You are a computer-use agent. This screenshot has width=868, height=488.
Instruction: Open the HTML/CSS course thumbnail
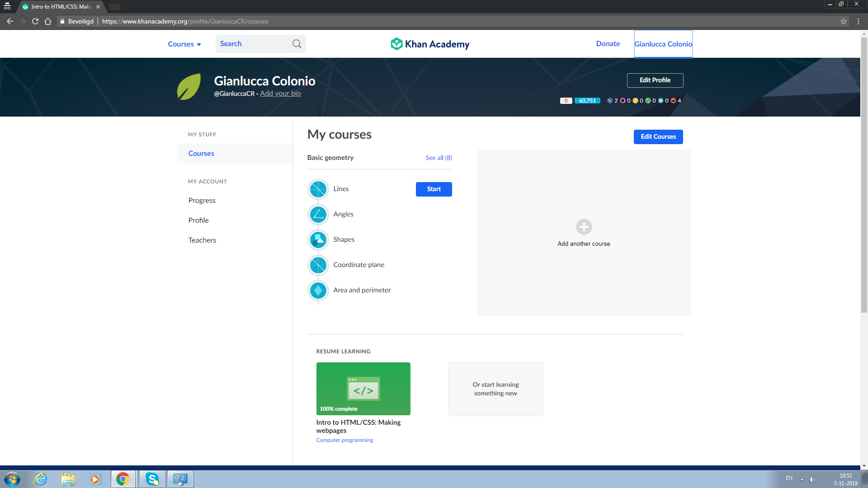tap(363, 389)
